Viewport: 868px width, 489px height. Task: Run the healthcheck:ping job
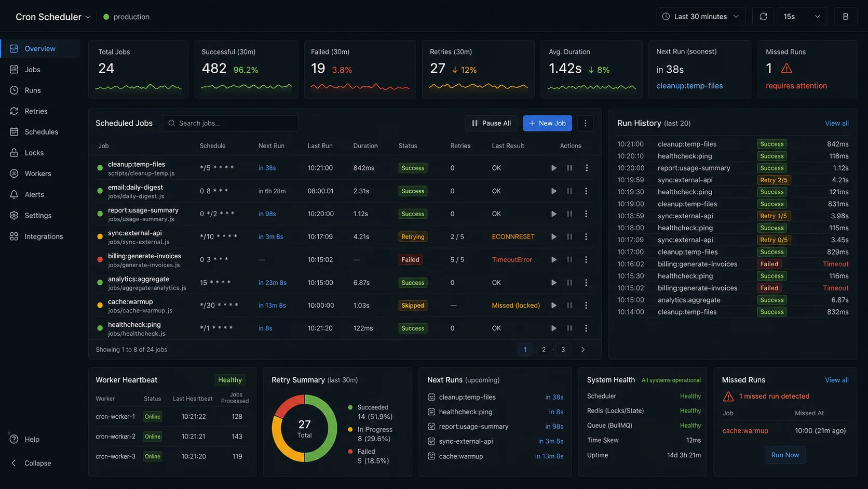[553, 328]
